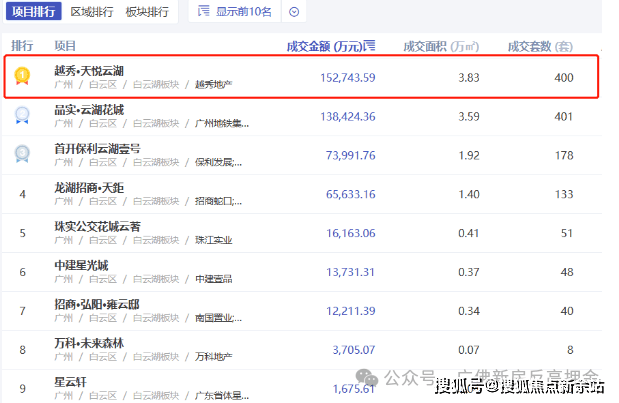Switch to the 区域排行 tab
The width and height of the screenshot is (619, 403).
pyautogui.click(x=92, y=13)
